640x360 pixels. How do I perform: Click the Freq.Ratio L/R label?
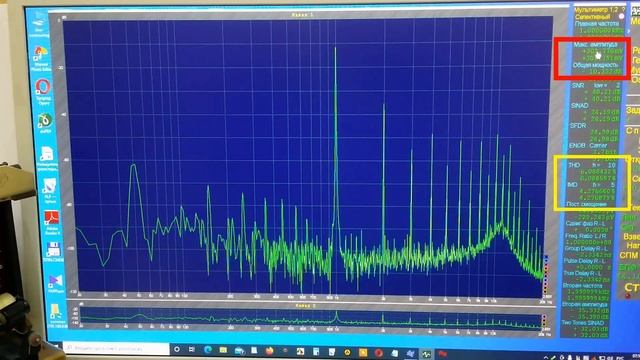[x=586, y=236]
